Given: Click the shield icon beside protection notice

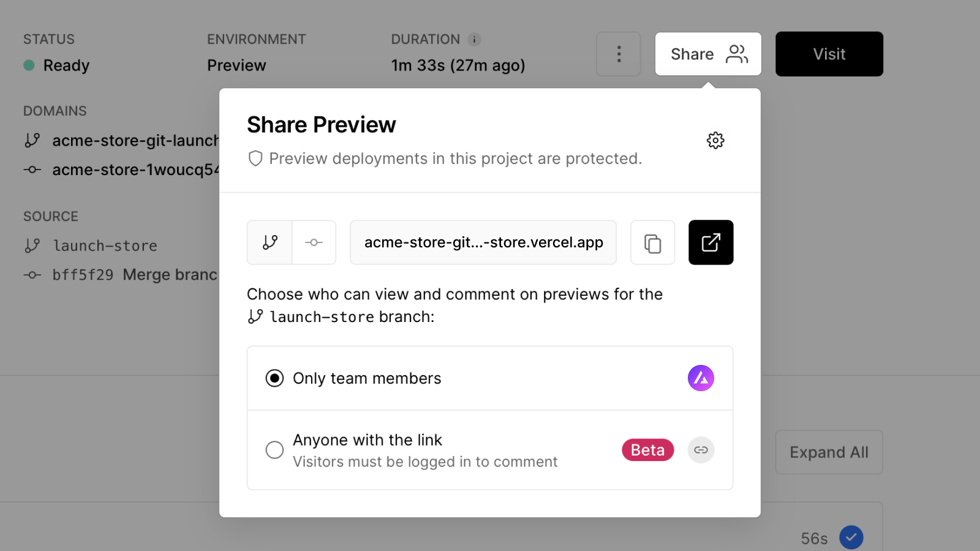Looking at the screenshot, I should point(255,159).
